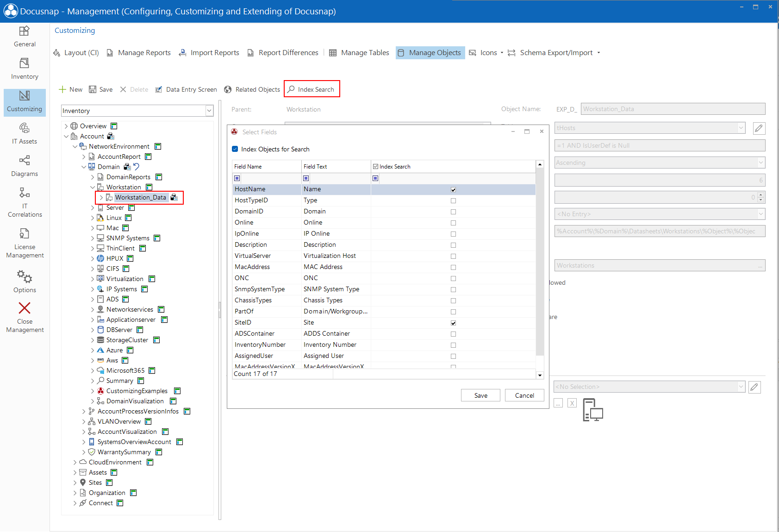
Task: Open the Icons dropdown arrow
Action: click(x=502, y=53)
